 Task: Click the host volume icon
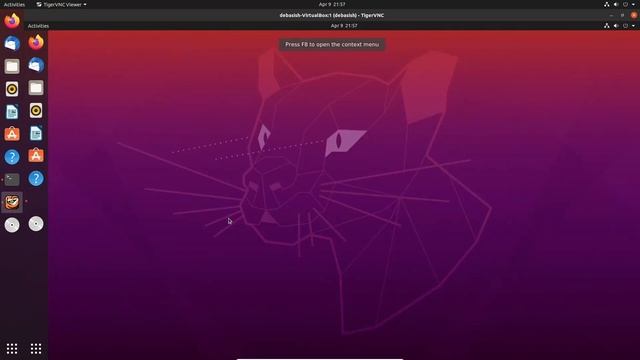click(x=616, y=4)
